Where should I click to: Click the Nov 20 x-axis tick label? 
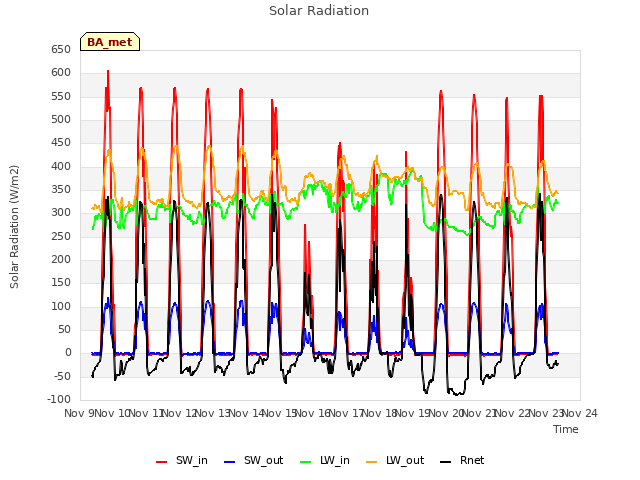(x=446, y=413)
